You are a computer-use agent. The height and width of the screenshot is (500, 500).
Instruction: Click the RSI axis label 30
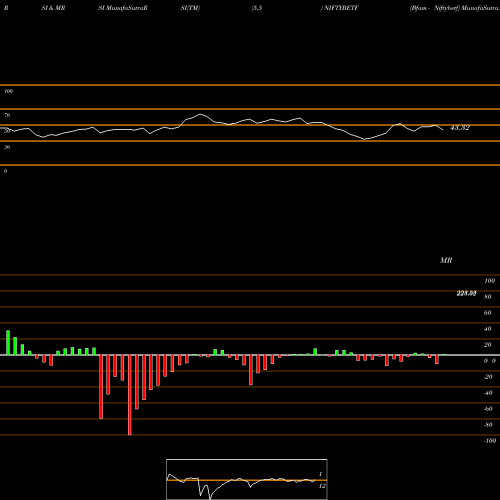[x=7, y=147]
